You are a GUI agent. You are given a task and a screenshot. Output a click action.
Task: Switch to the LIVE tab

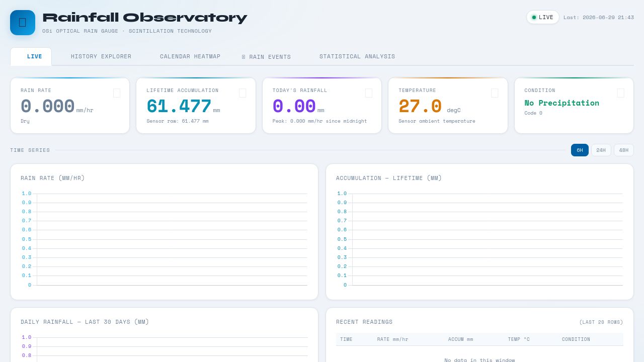(x=31, y=57)
